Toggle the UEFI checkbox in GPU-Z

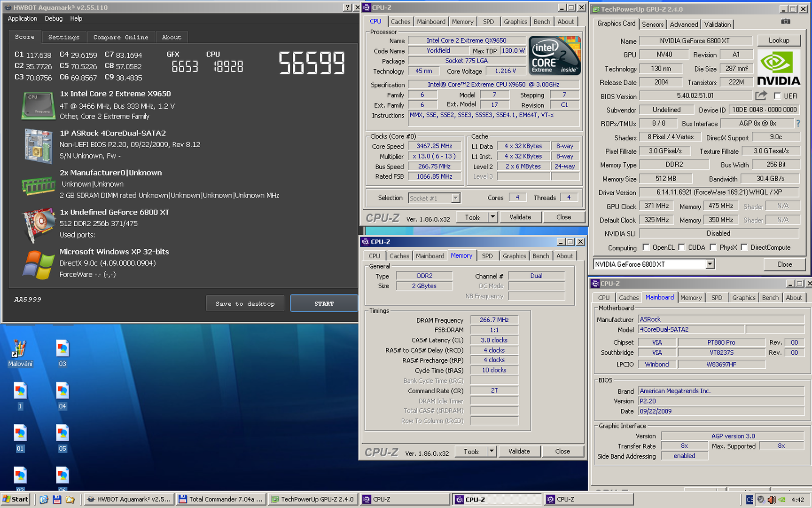777,96
